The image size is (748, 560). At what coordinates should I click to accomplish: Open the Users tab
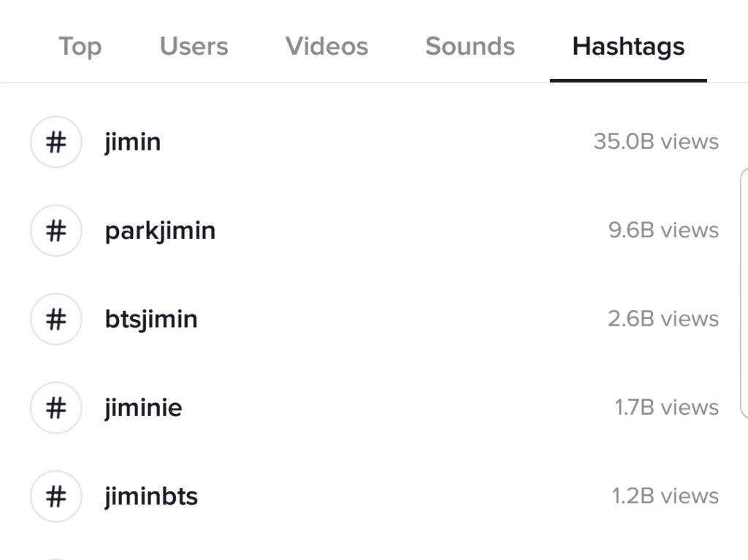coord(194,47)
